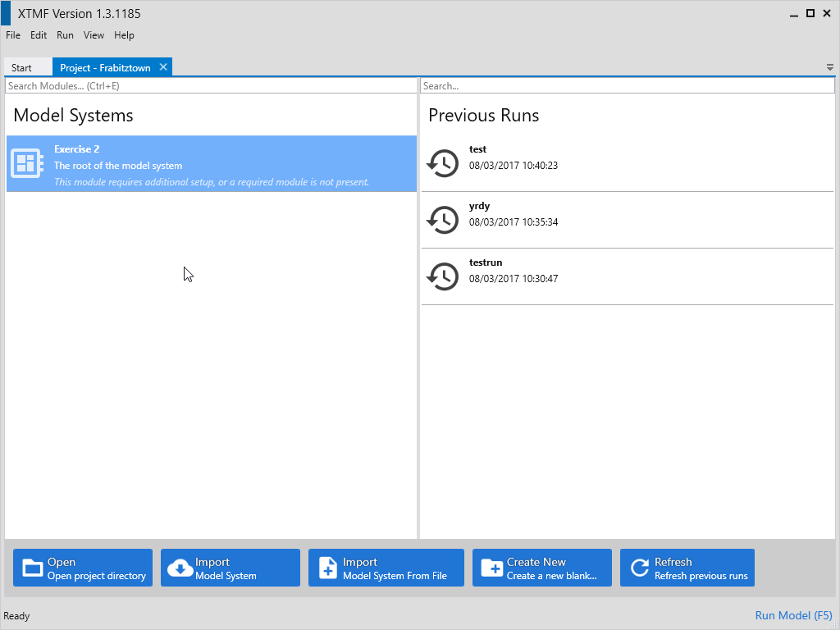Click the history icon beside the testrun run

tap(443, 276)
